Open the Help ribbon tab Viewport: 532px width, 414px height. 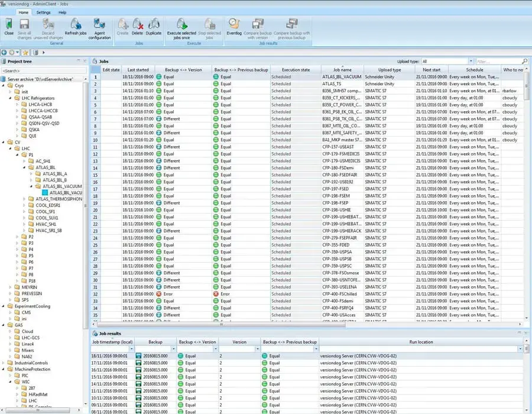tap(63, 12)
